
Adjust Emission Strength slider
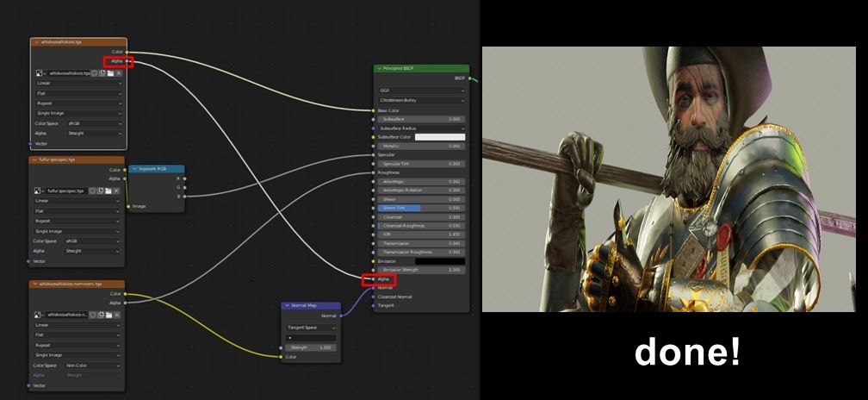422,270
